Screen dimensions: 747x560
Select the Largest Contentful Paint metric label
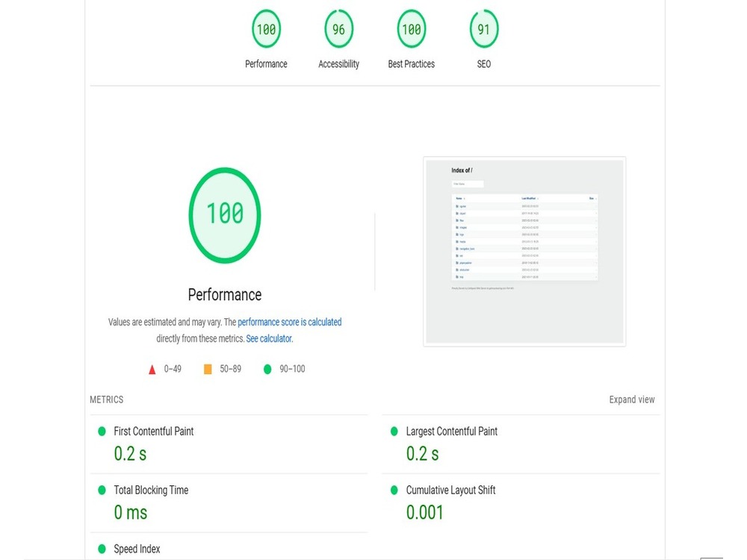tap(452, 432)
